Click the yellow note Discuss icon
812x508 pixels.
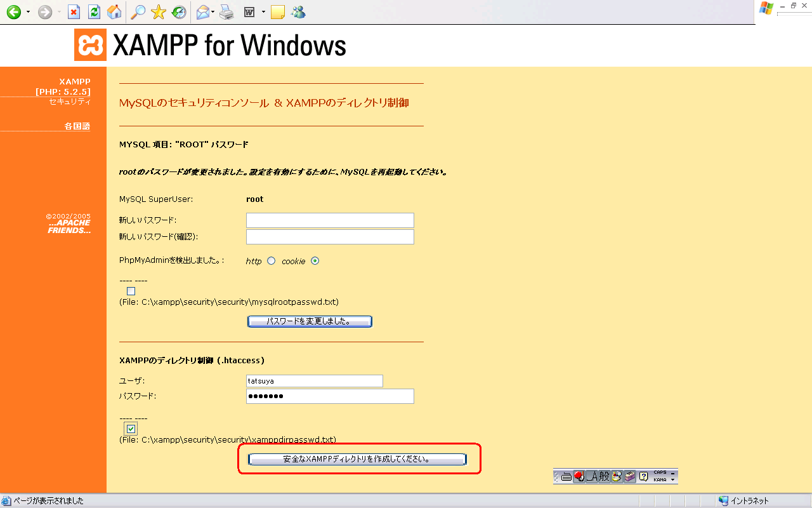point(278,12)
